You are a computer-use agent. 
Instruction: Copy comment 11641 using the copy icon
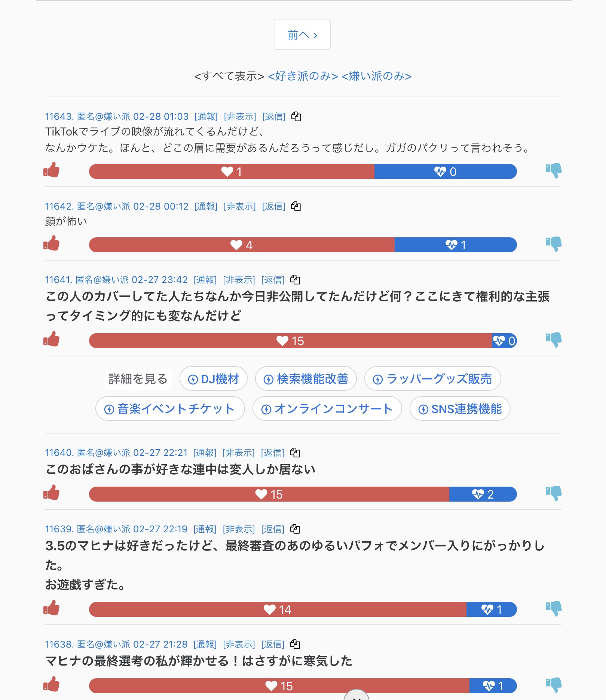click(x=295, y=280)
